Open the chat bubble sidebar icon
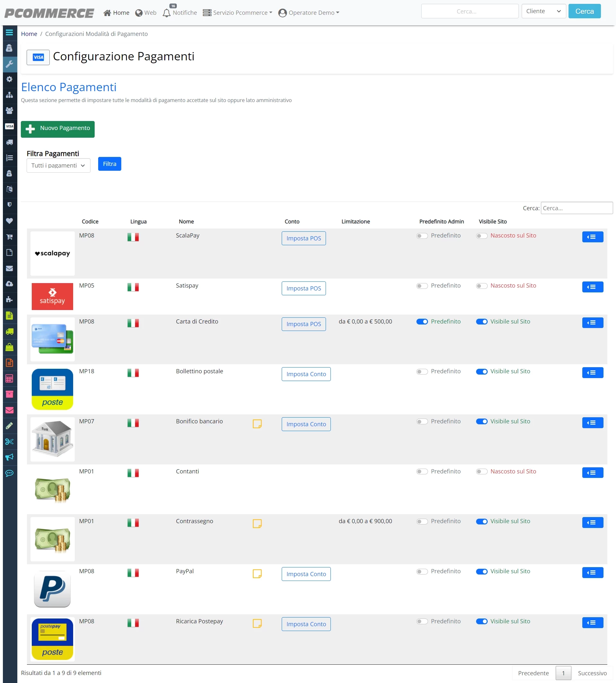The width and height of the screenshot is (616, 683). (x=10, y=473)
